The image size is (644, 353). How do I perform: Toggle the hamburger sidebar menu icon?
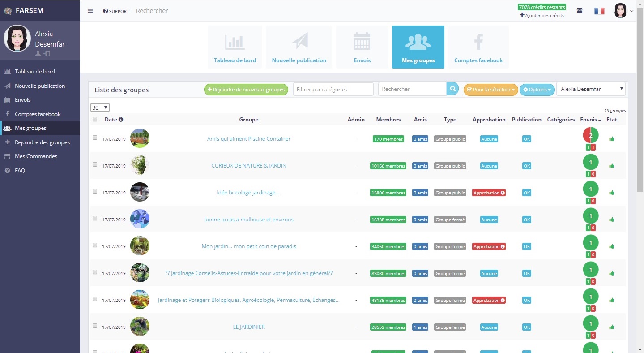point(90,11)
